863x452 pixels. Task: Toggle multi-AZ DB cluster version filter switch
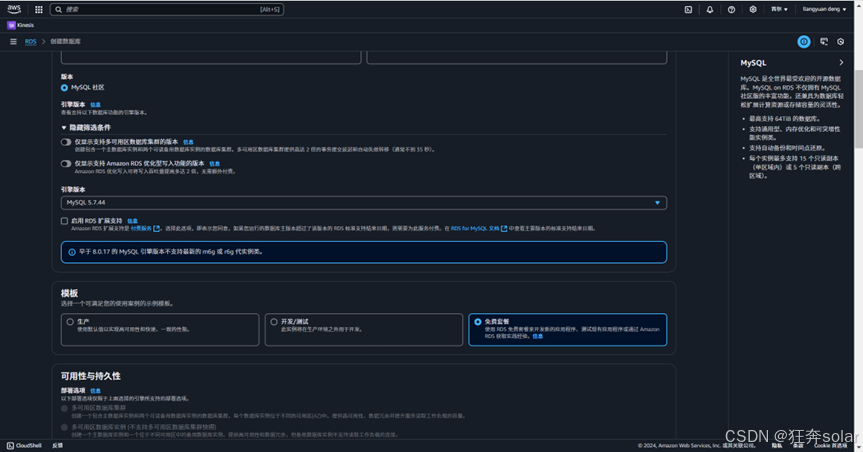point(66,142)
